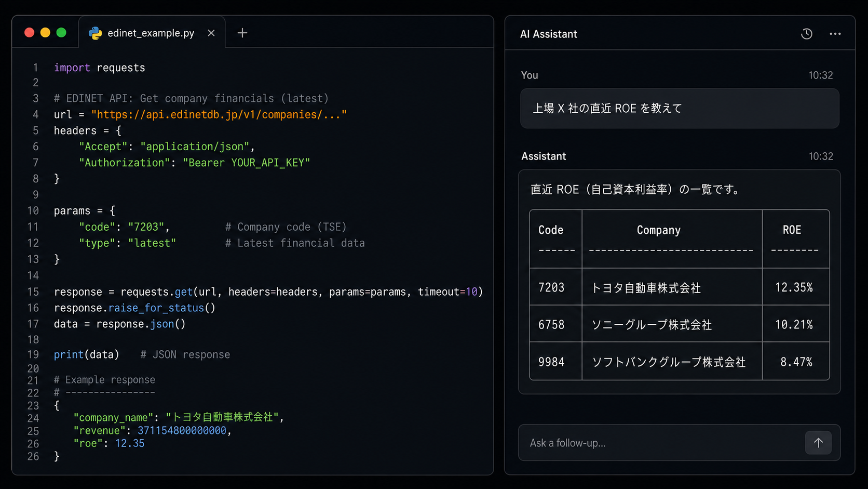868x489 pixels.
Task: Click the params "code": "7203" entry
Action: [124, 227]
